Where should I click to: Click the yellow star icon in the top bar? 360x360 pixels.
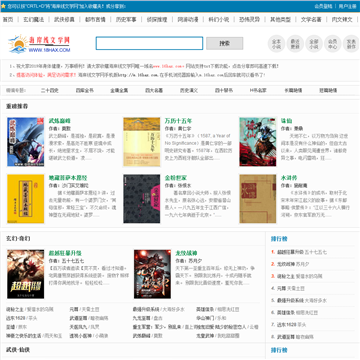coord(3,6)
